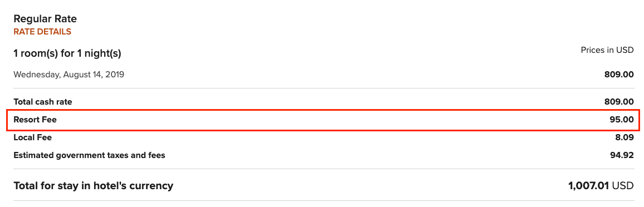Click the USD label after the total

pos(623,186)
